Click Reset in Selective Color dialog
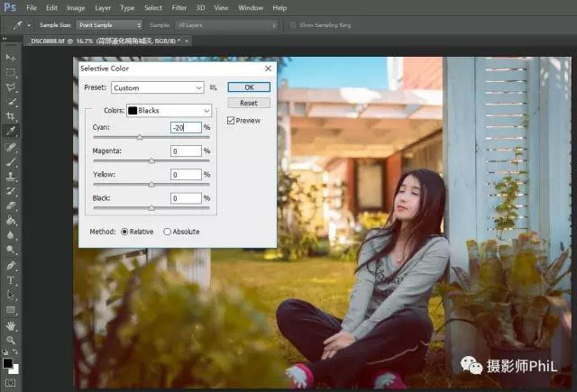 click(x=249, y=103)
